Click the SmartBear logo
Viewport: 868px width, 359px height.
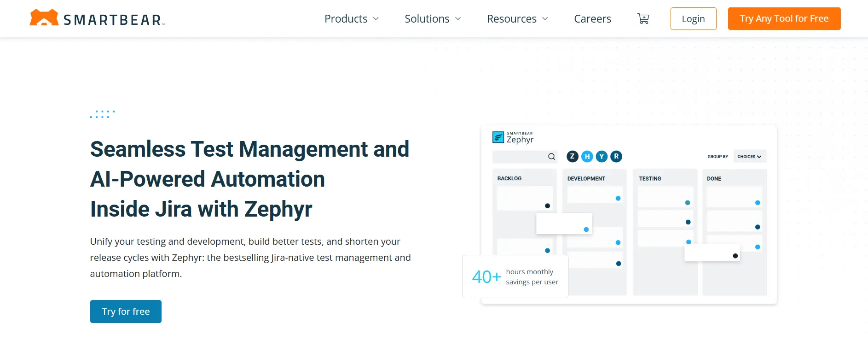[97, 18]
